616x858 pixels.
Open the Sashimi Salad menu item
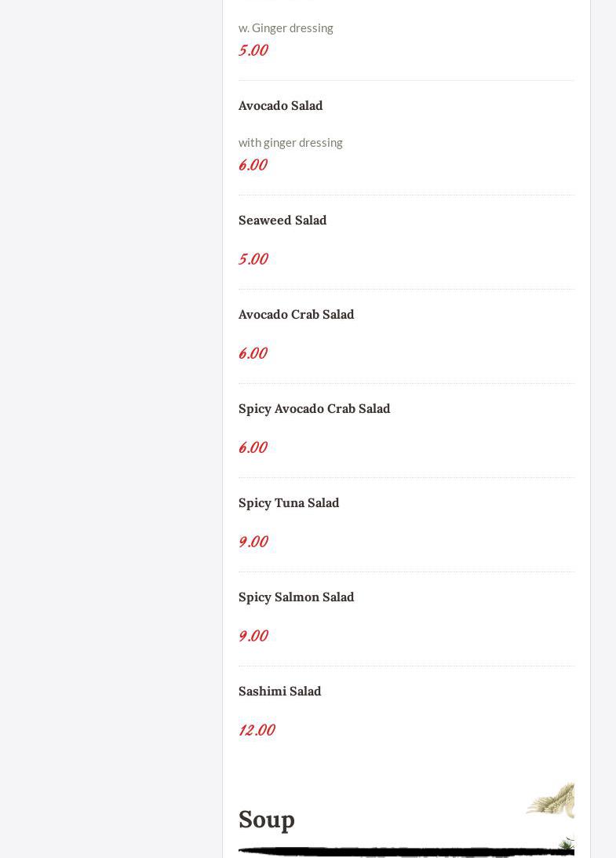pyautogui.click(x=279, y=691)
